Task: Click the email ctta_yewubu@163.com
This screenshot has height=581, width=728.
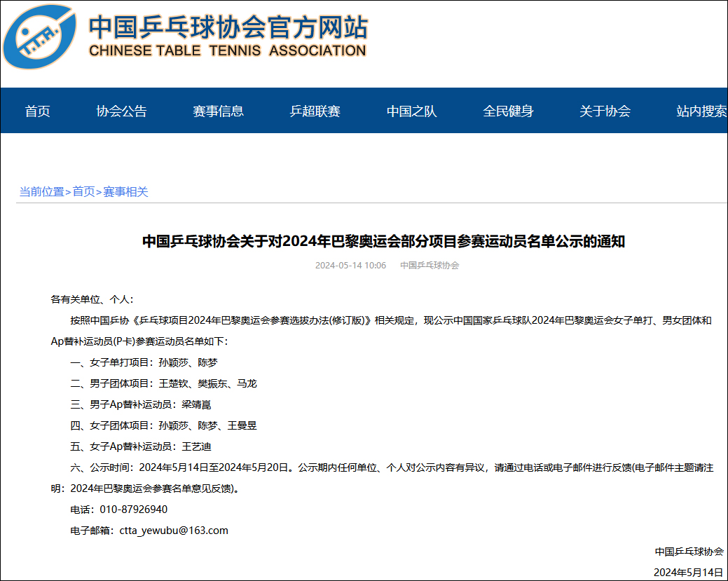Action: (x=174, y=531)
